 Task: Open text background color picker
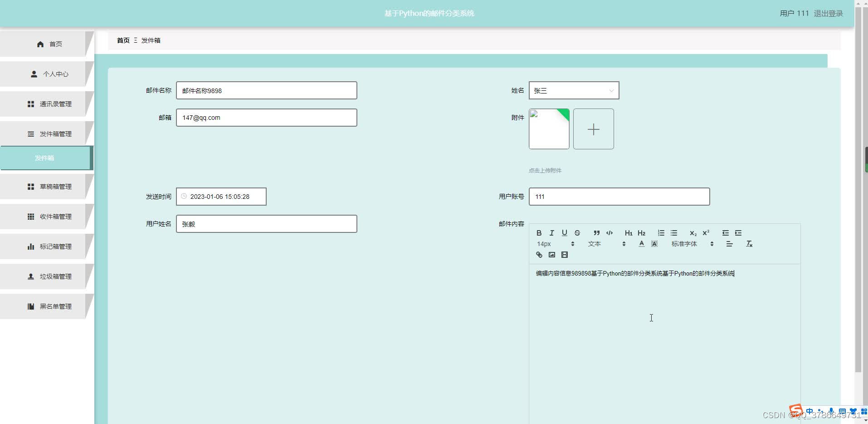point(654,244)
